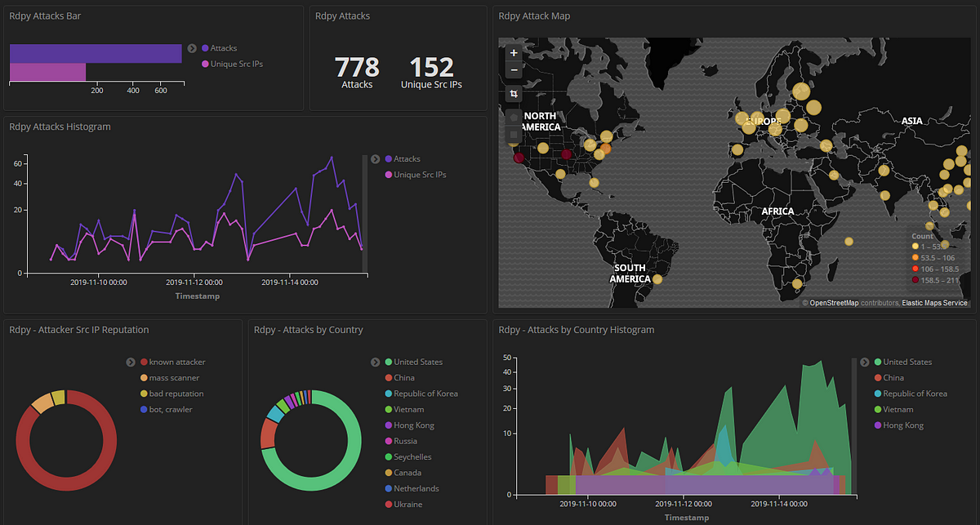Collapse the Attacks by Country donut legend
The width and height of the screenshot is (980, 525).
pyautogui.click(x=375, y=363)
